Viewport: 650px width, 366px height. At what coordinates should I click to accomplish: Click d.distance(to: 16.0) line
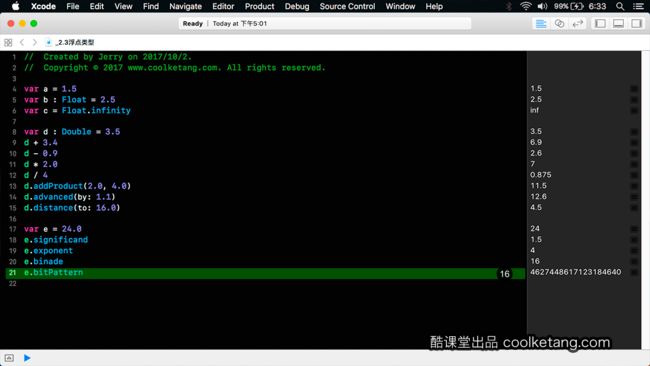coord(72,208)
